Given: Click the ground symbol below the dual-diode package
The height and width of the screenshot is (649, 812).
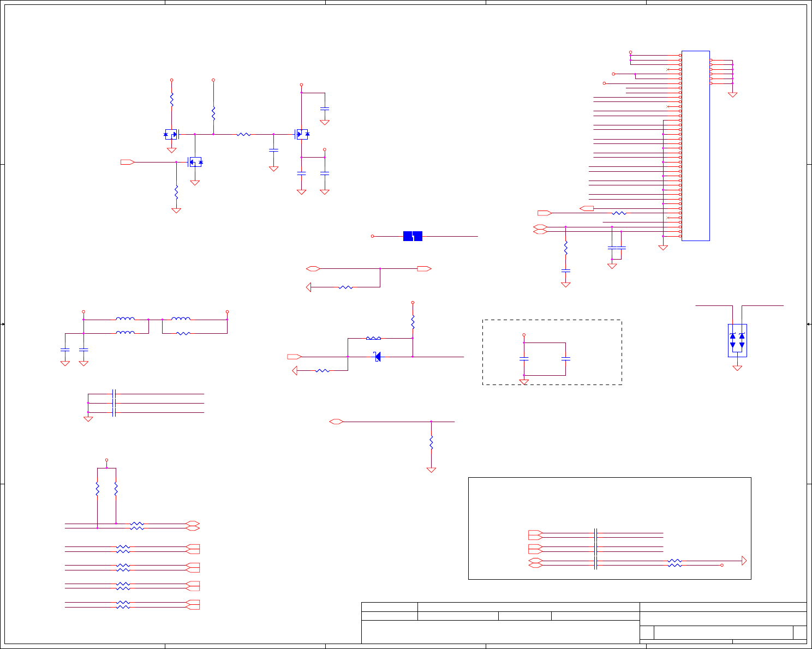Looking at the screenshot, I should coord(737,368).
